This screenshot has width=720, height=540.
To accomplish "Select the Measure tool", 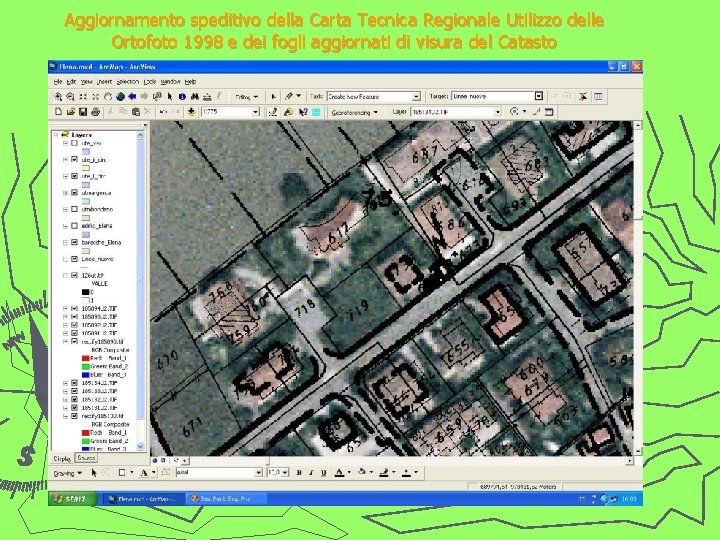I will point(207,96).
